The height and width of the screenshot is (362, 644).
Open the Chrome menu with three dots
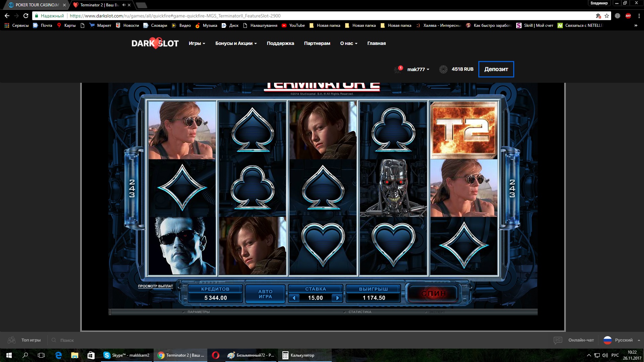coord(639,16)
